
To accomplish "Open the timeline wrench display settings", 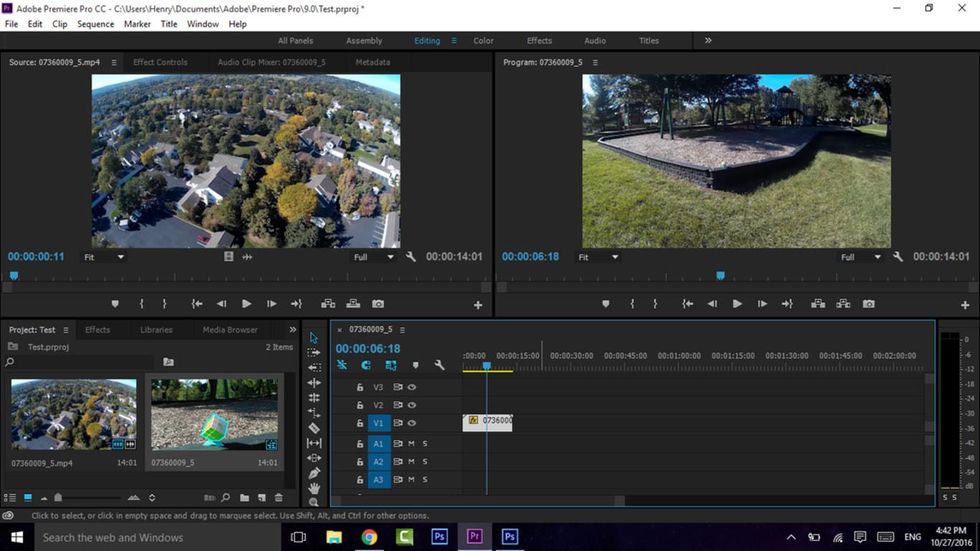I will (439, 366).
